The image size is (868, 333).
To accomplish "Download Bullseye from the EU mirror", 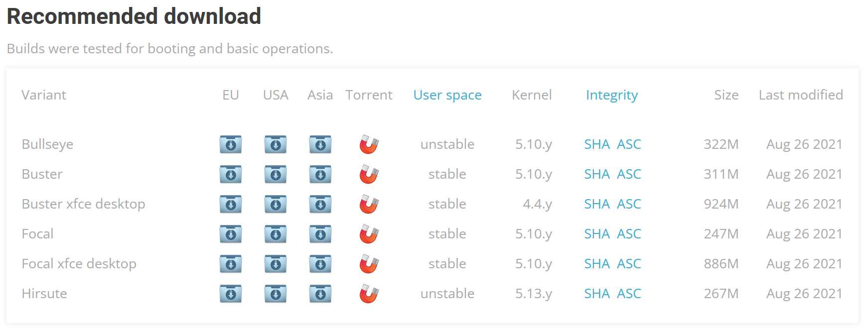I will [231, 144].
